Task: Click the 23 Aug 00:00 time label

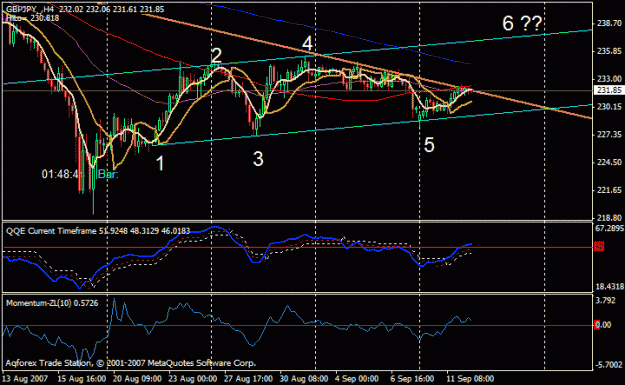Action: [193, 379]
